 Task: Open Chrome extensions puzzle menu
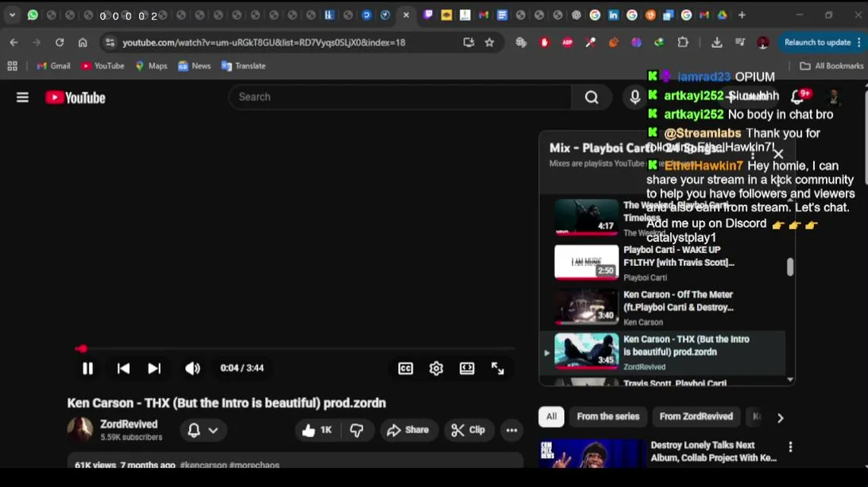click(x=683, y=42)
